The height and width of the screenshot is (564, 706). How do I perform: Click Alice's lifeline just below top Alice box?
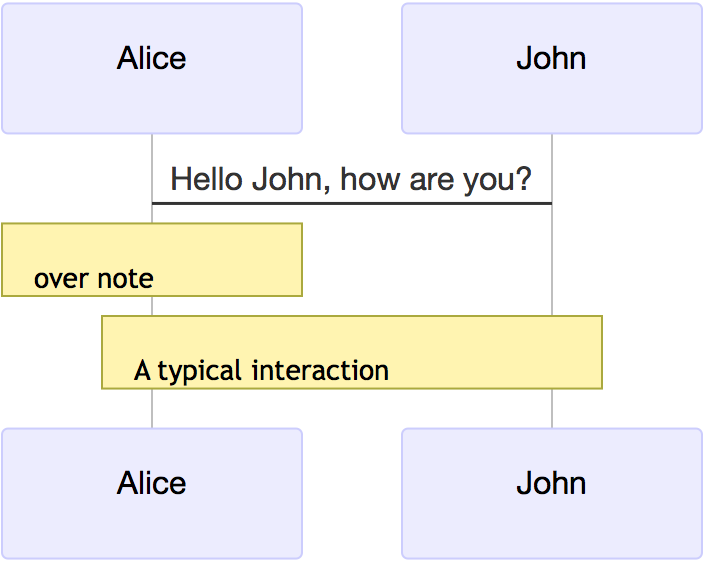tap(152, 149)
